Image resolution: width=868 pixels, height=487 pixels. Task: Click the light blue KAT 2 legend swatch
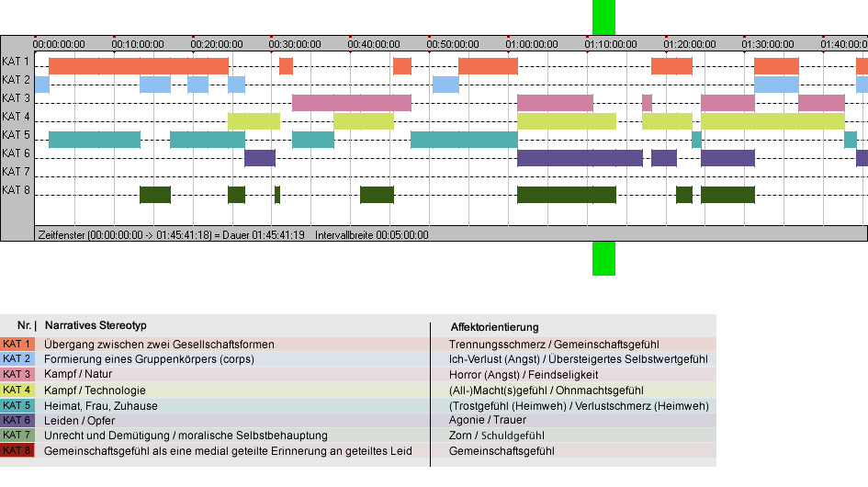(x=17, y=359)
